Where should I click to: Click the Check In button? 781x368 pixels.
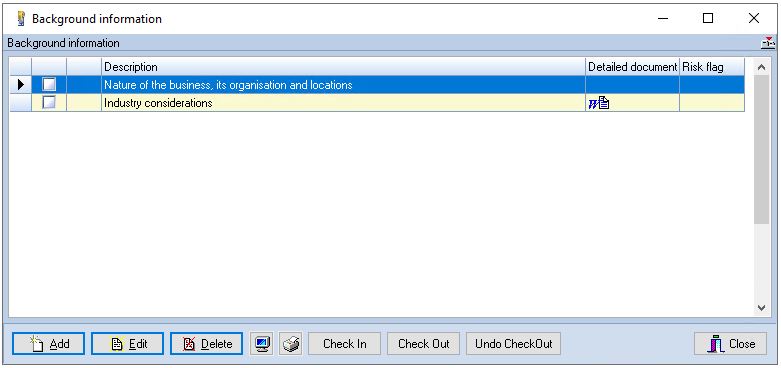point(345,344)
